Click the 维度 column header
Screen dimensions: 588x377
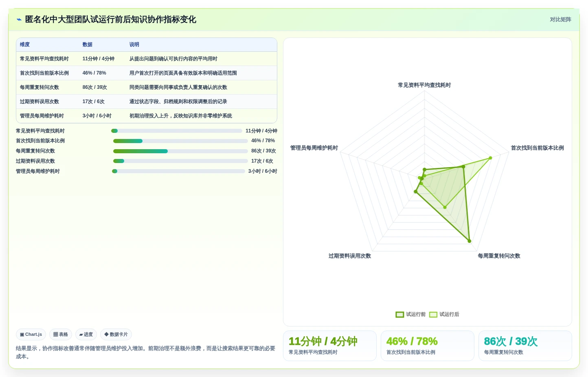(x=25, y=44)
